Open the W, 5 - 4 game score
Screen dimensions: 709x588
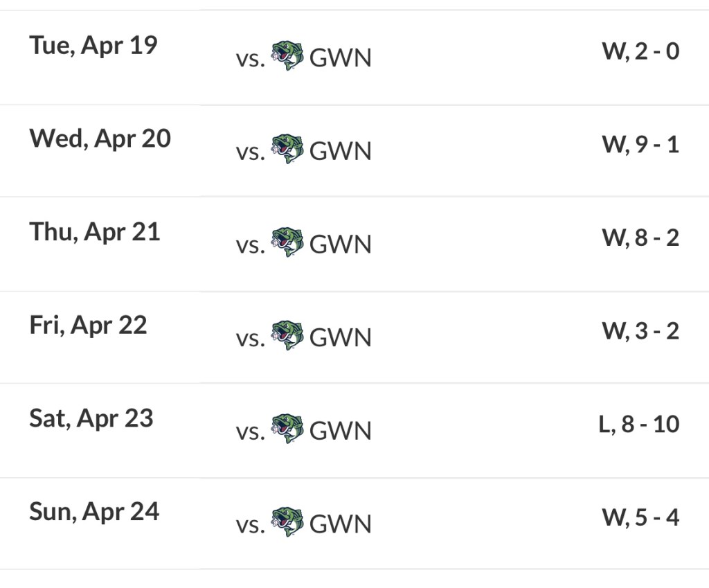(x=640, y=517)
